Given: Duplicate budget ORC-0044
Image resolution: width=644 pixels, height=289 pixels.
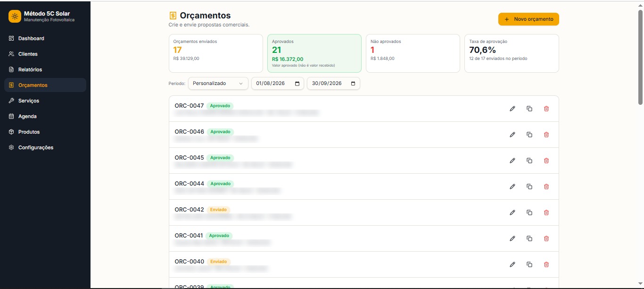Looking at the screenshot, I should 529,187.
